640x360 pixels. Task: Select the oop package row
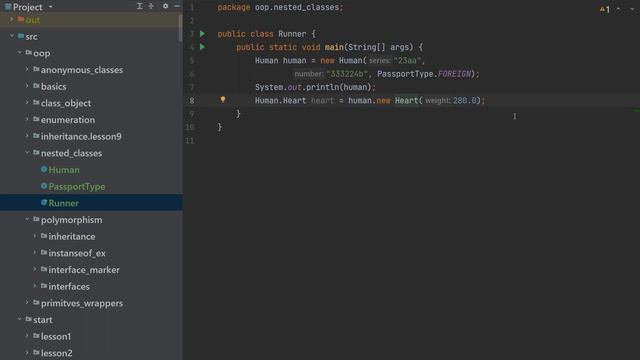(90, 53)
